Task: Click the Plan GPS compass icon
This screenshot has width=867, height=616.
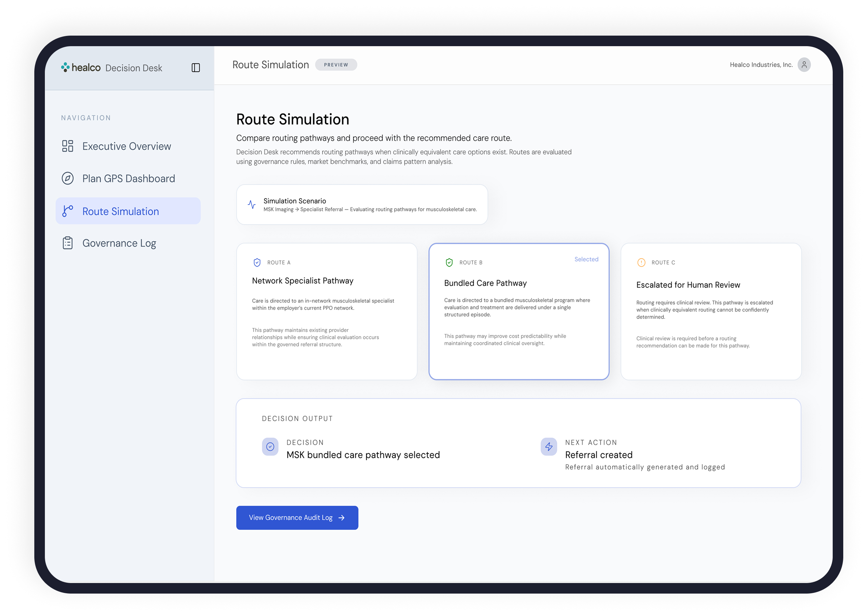Action: pyautogui.click(x=68, y=178)
